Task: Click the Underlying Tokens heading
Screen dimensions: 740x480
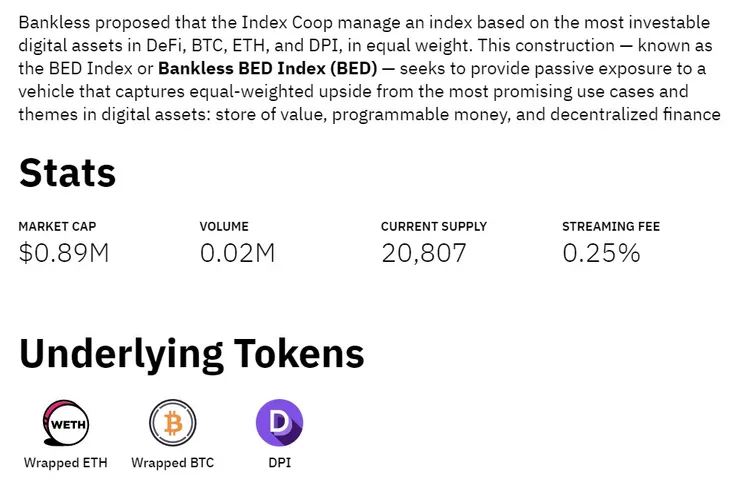Action: (x=191, y=353)
